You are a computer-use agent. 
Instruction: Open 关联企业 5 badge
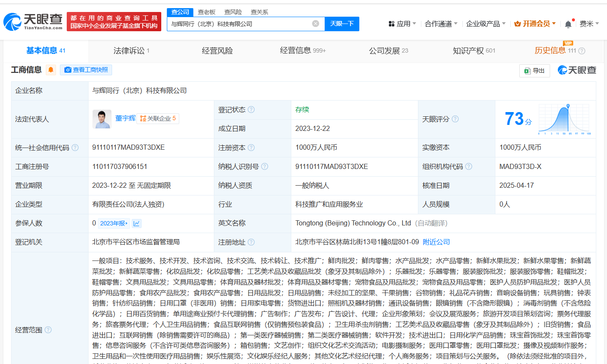point(158,118)
